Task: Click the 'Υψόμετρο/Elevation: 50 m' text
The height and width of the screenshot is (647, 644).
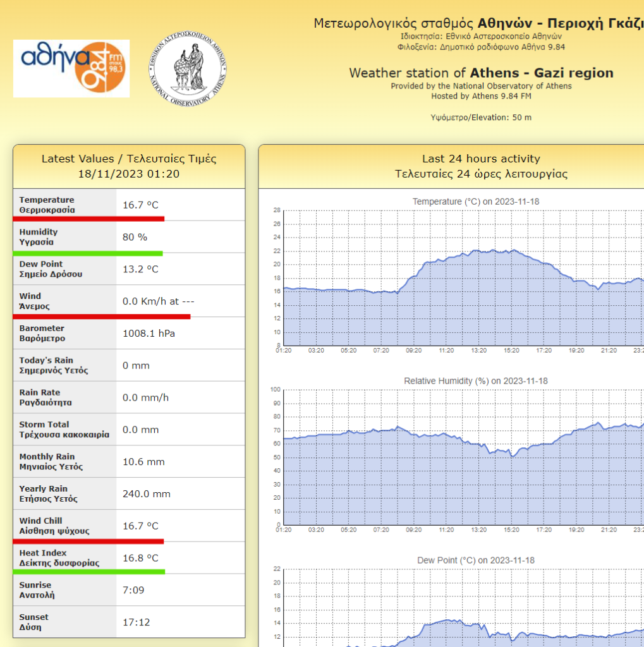Action: 481,118
